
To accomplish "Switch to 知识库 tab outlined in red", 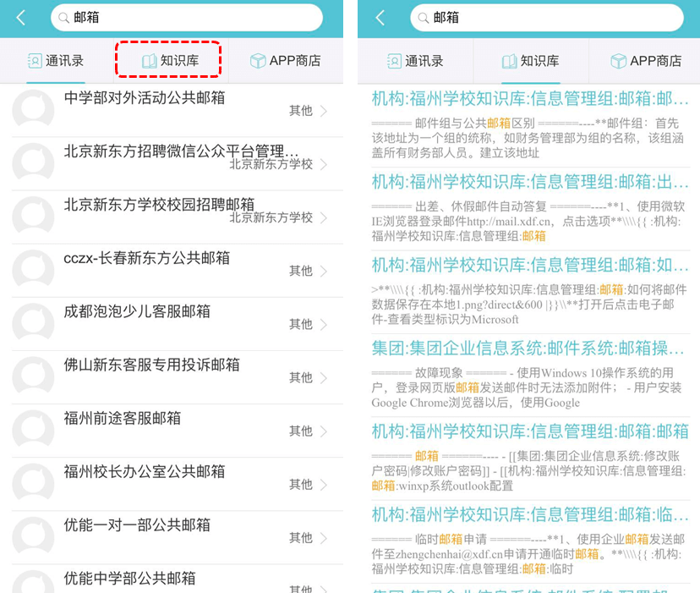I will coord(168,61).
